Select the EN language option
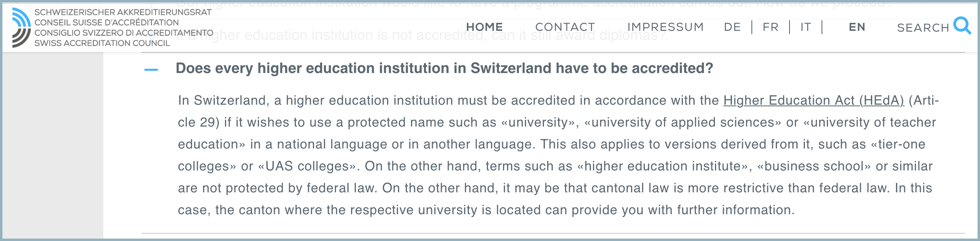The width and height of the screenshot is (980, 241). pyautogui.click(x=857, y=27)
